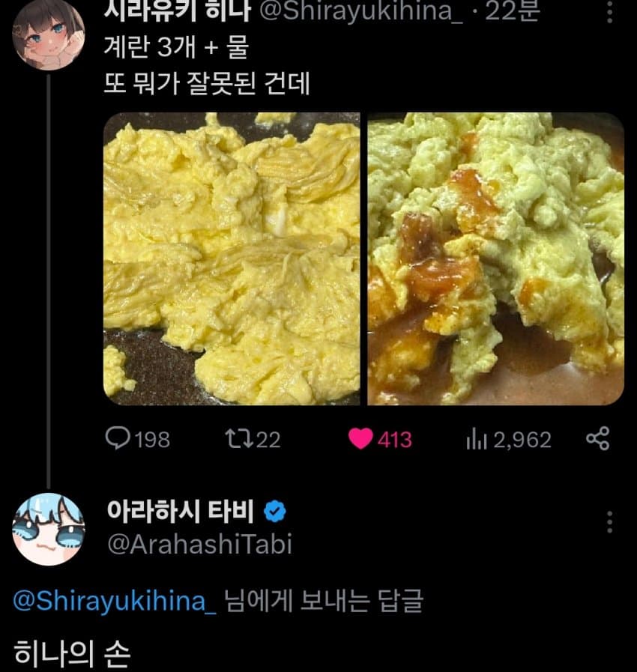The image size is (637, 672).
Task: Open the more options dots on Tabi's reply
Action: tap(609, 522)
